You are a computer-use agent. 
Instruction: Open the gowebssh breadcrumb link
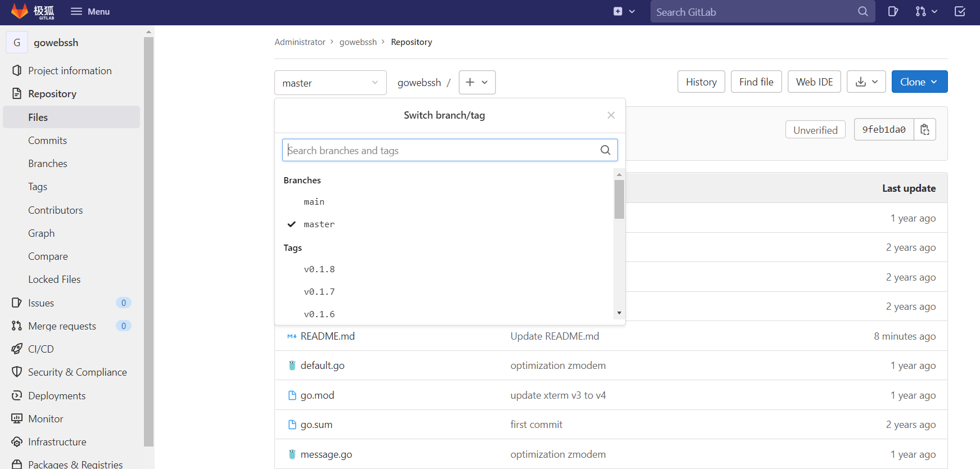click(x=358, y=42)
